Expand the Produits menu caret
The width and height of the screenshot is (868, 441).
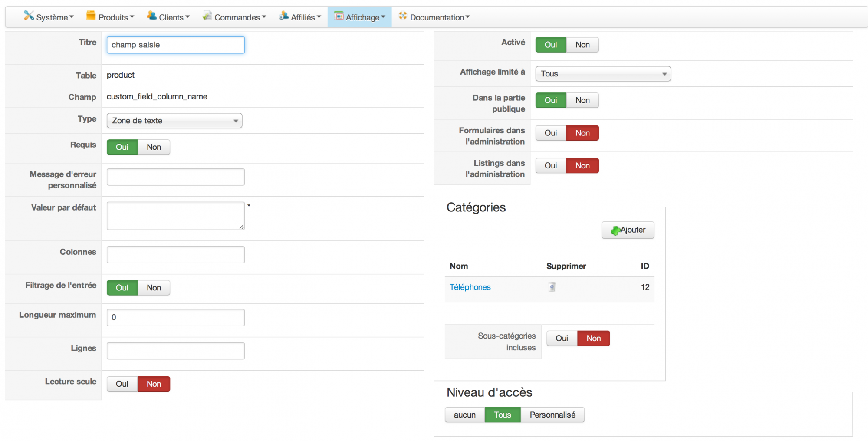pyautogui.click(x=132, y=17)
